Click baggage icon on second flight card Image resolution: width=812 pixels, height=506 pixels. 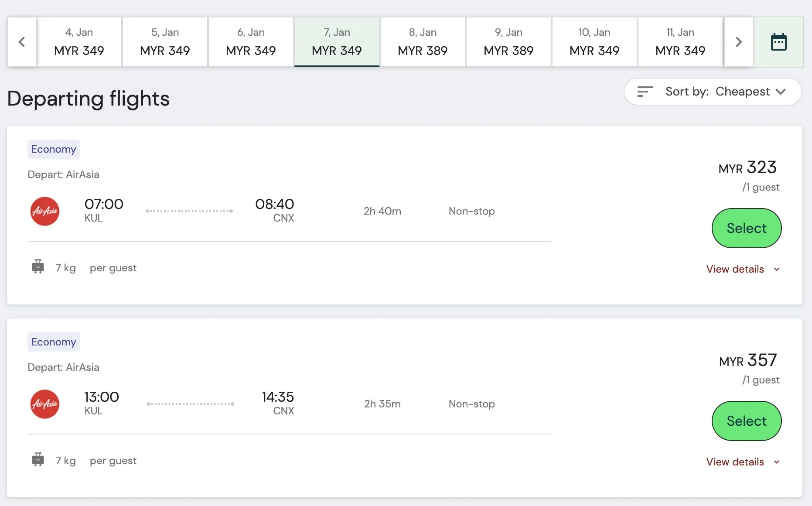[38, 459]
